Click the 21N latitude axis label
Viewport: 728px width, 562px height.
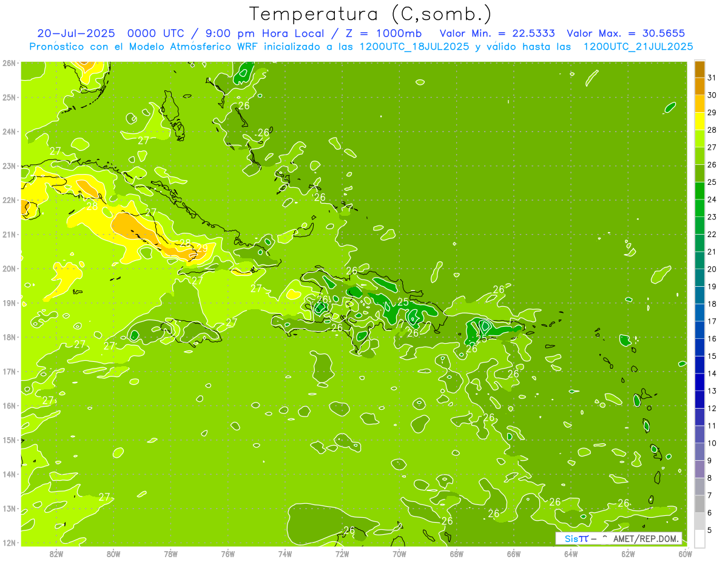pyautogui.click(x=9, y=234)
